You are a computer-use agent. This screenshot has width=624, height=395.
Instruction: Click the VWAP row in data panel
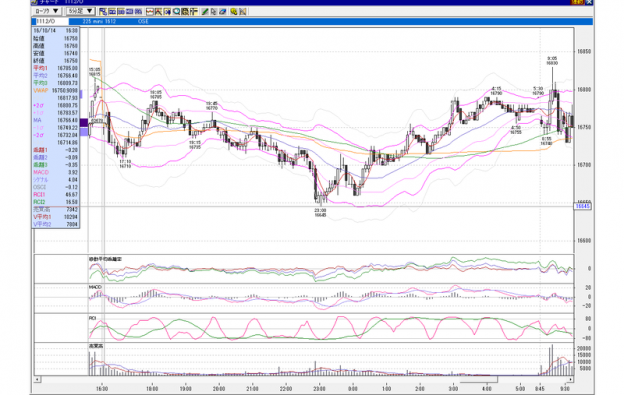[x=56, y=90]
